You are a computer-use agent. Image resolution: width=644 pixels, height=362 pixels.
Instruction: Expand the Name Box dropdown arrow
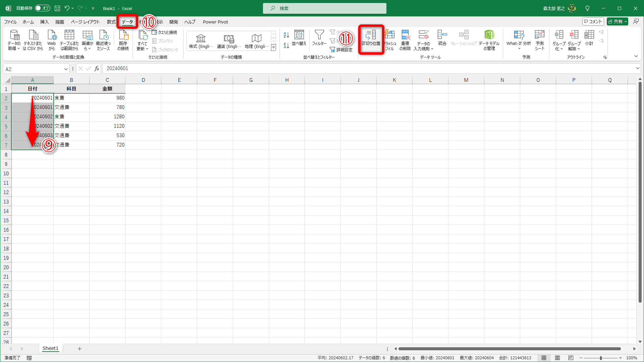66,69
